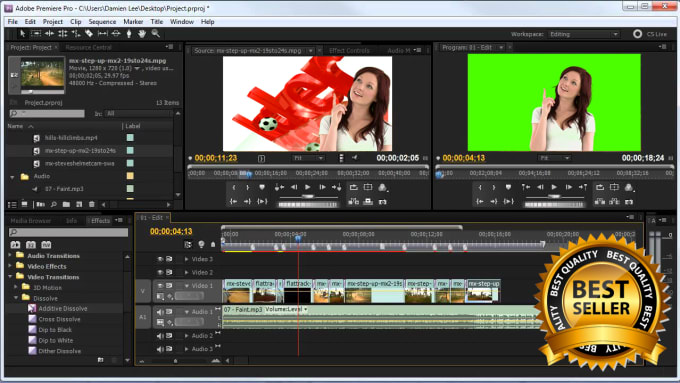Viewport: 680px width, 383px height.
Task: Click the Source monitor shuttle slider
Action: point(308,196)
